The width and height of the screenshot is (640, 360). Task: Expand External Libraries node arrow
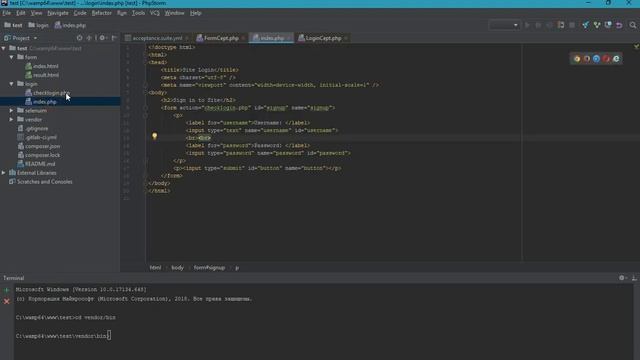tap(4, 173)
